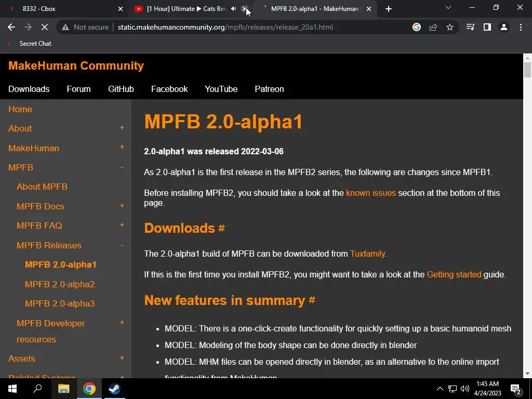
Task: Open About in the sidebar
Action: (20, 128)
